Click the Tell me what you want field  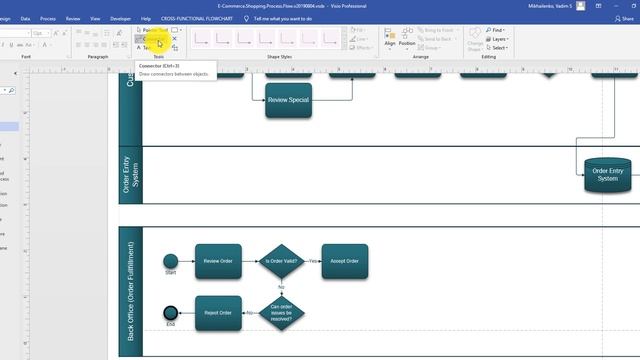[x=282, y=19]
